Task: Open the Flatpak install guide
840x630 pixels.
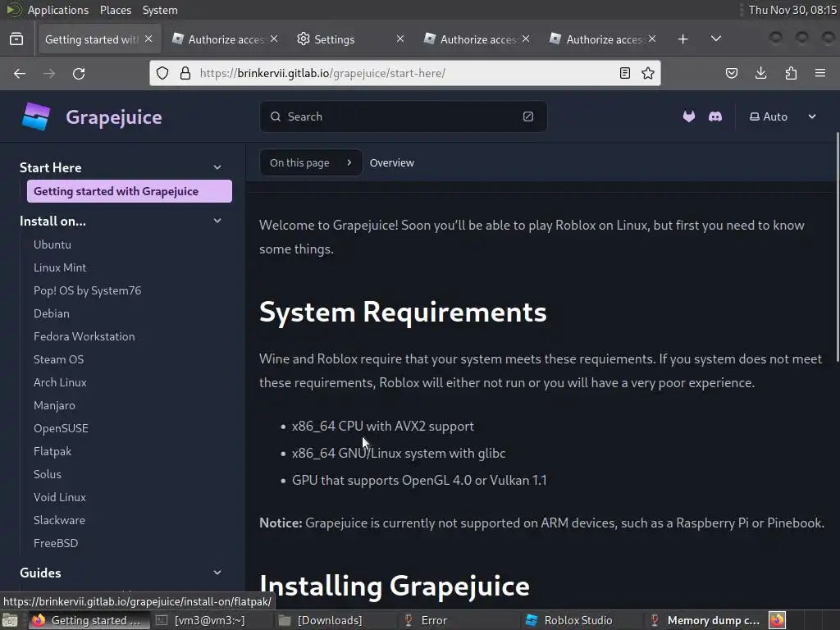Action: tap(52, 452)
